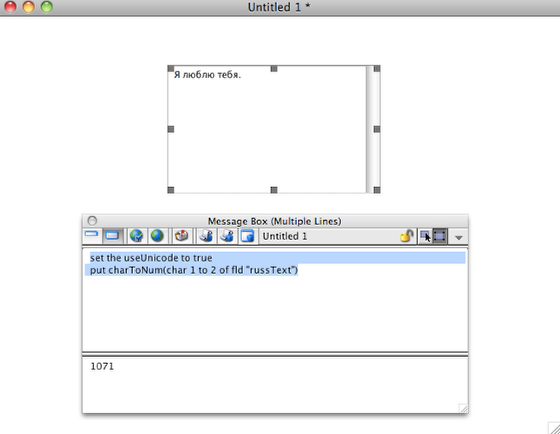
Task: Click the bottom-right resize handle of the field
Action: coord(377,190)
